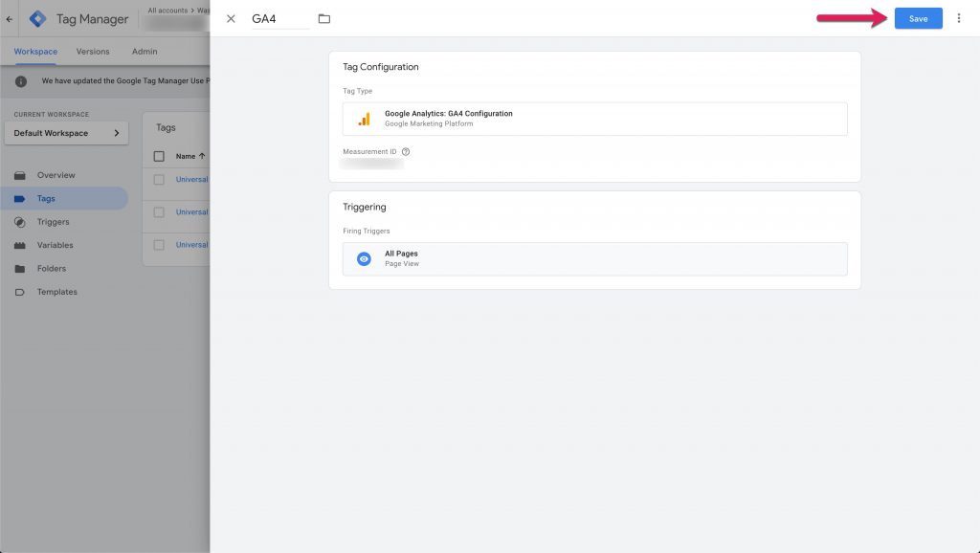This screenshot has height=553, width=980.
Task: Open the three-dot more options menu
Action: [x=959, y=18]
